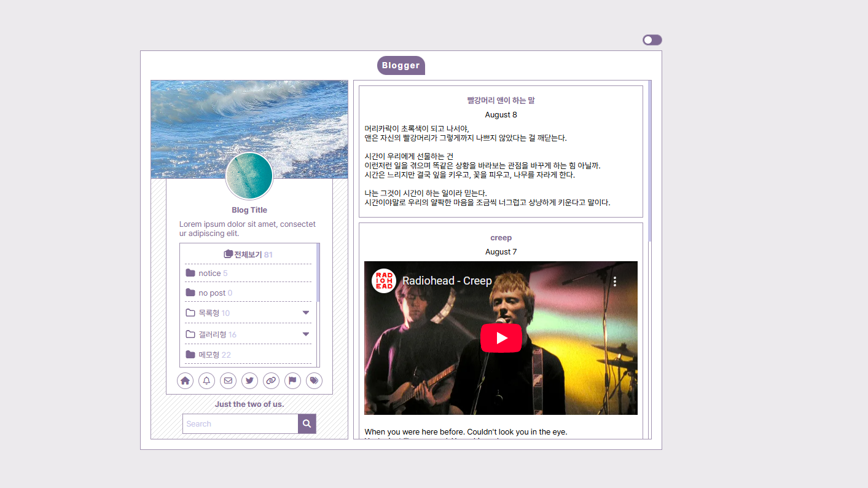The height and width of the screenshot is (488, 868).
Task: Click the August 8 post date
Action: pos(501,115)
